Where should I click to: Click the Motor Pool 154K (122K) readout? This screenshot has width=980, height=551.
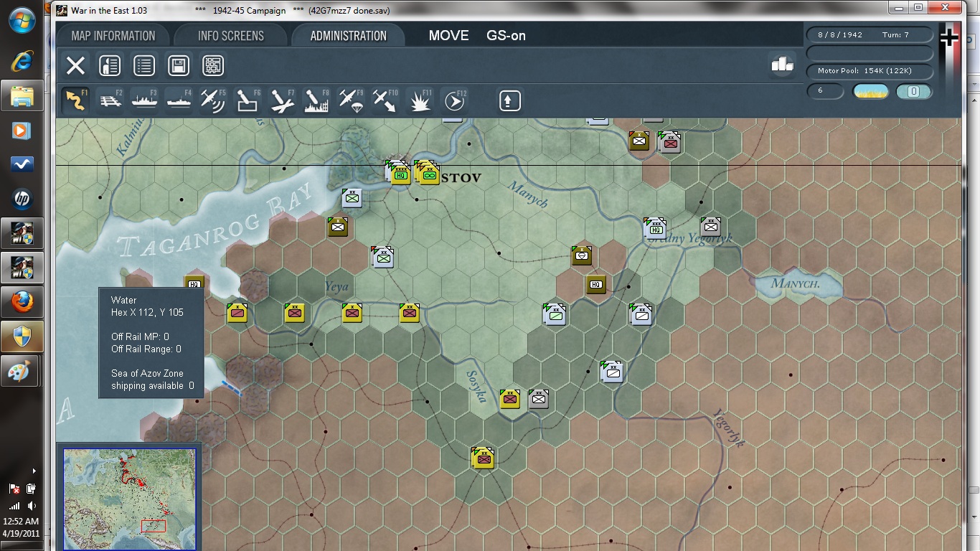click(870, 71)
